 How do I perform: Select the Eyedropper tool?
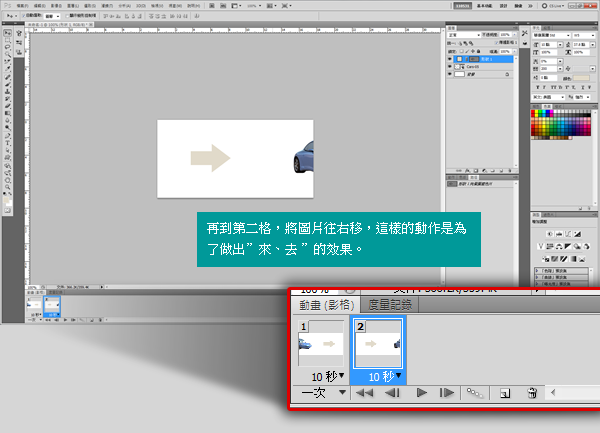tap(8, 69)
